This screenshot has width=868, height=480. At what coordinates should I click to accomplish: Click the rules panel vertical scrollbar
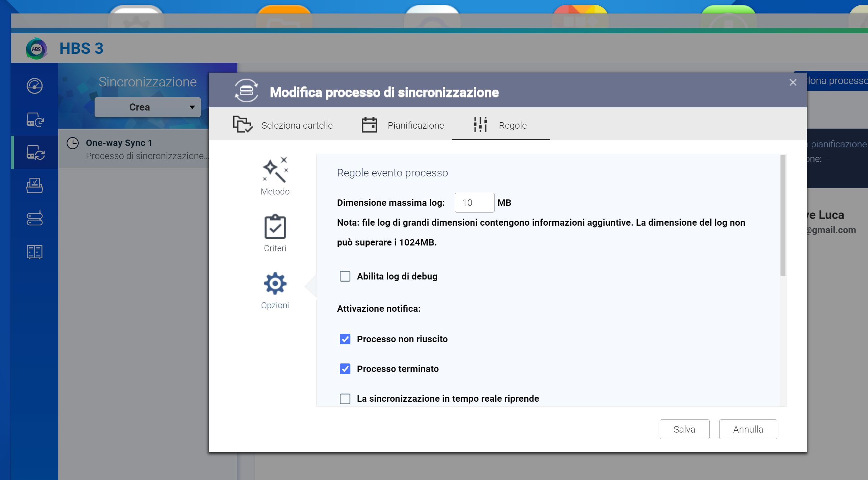pyautogui.click(x=783, y=216)
